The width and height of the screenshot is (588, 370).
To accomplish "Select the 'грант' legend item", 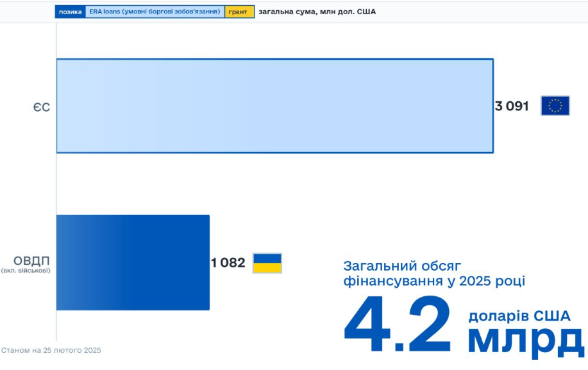I will [x=240, y=12].
